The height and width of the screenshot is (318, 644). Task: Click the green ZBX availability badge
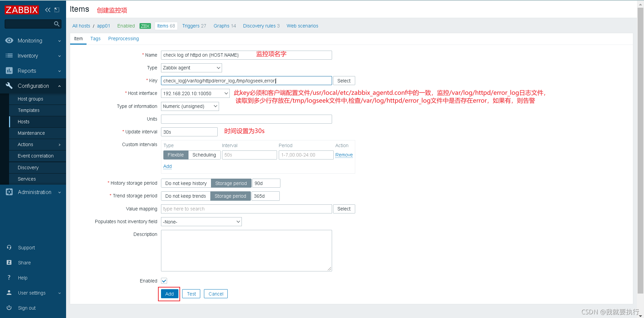coord(145,26)
